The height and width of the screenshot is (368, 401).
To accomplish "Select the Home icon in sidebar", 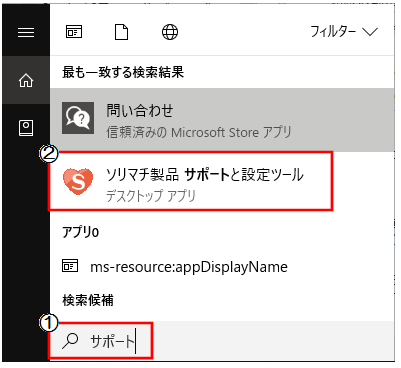I will pos(26,80).
